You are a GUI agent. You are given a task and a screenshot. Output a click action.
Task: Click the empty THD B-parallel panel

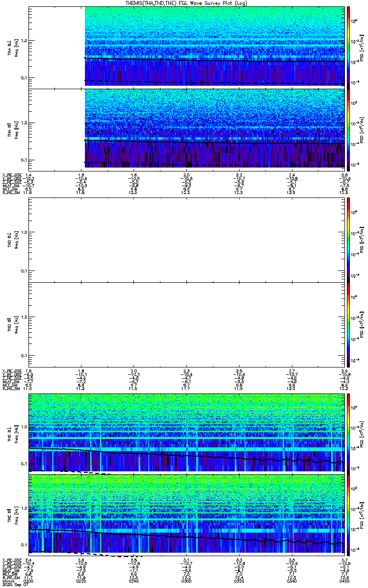coord(186,324)
